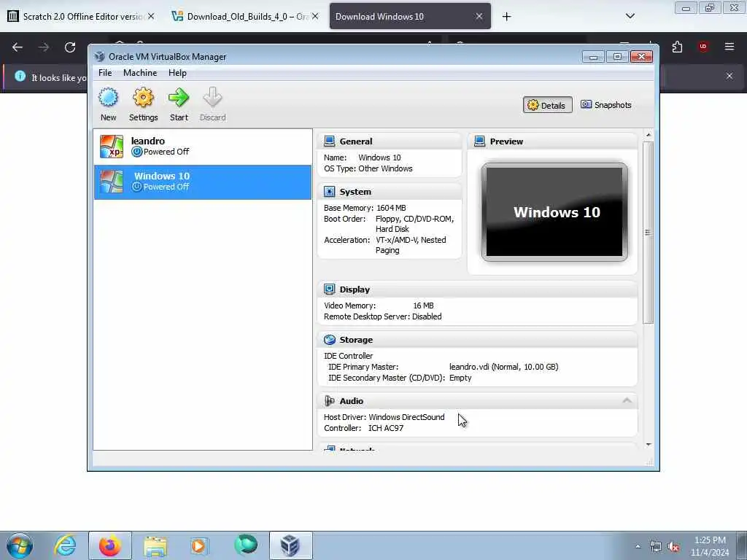747x560 pixels.
Task: Dismiss the browser notification bar
Action: pyautogui.click(x=729, y=76)
